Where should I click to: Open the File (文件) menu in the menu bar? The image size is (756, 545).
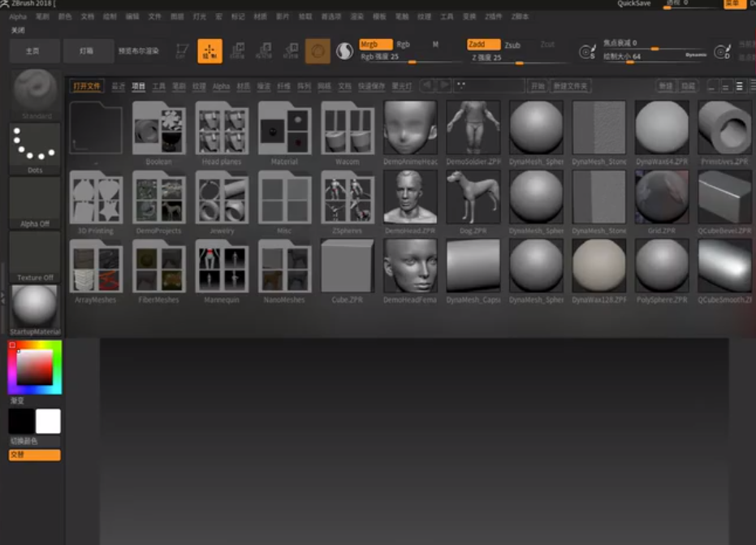coord(154,16)
